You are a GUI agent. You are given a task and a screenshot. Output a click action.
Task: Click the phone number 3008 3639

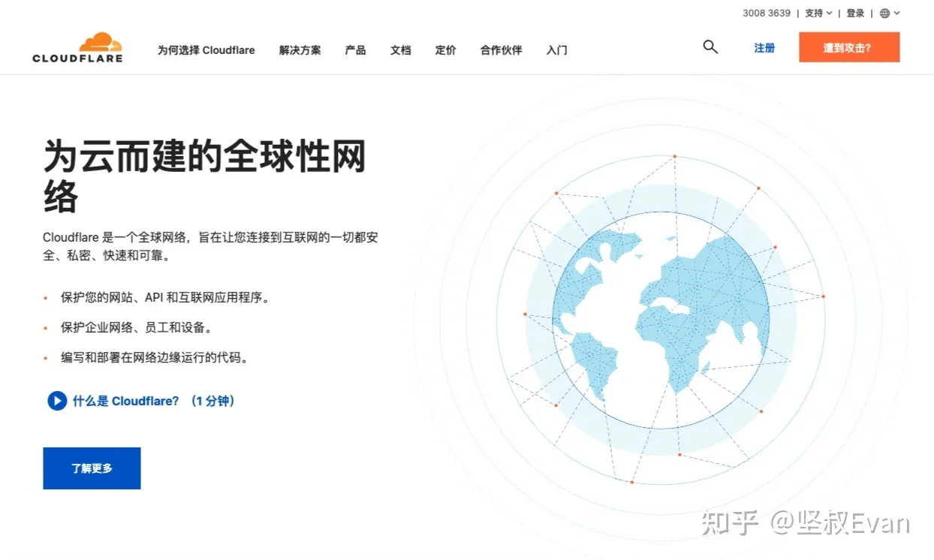767,14
